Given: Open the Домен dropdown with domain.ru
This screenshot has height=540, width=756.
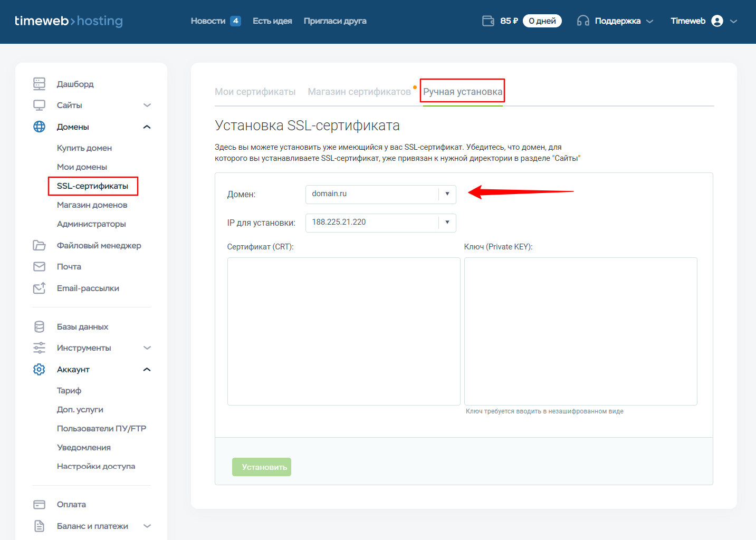Looking at the screenshot, I should pos(380,194).
